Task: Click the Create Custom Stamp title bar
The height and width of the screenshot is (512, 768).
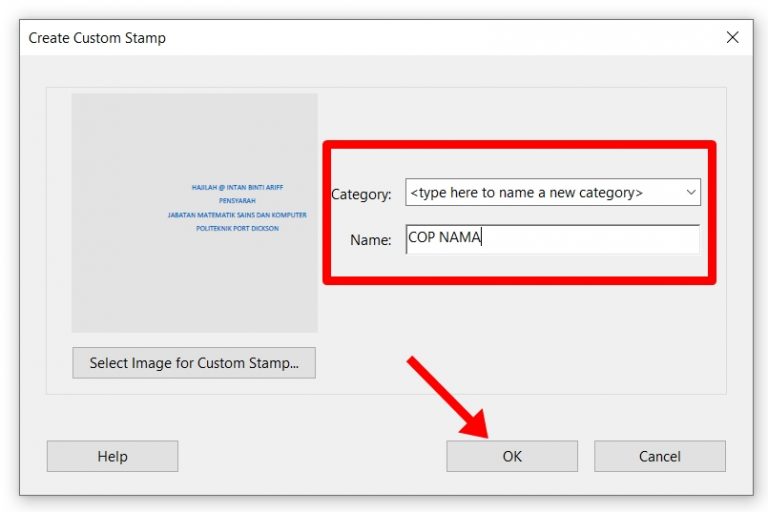Action: coord(300,38)
